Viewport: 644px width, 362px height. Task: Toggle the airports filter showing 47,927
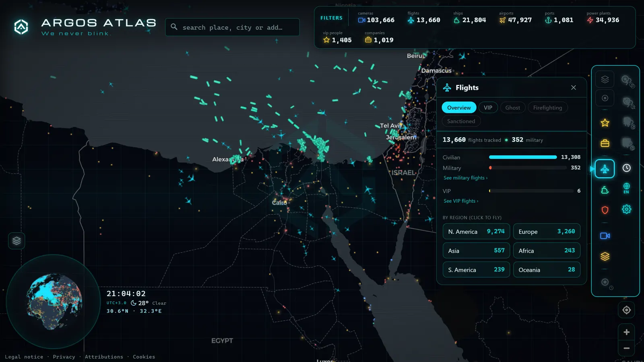pyautogui.click(x=515, y=17)
